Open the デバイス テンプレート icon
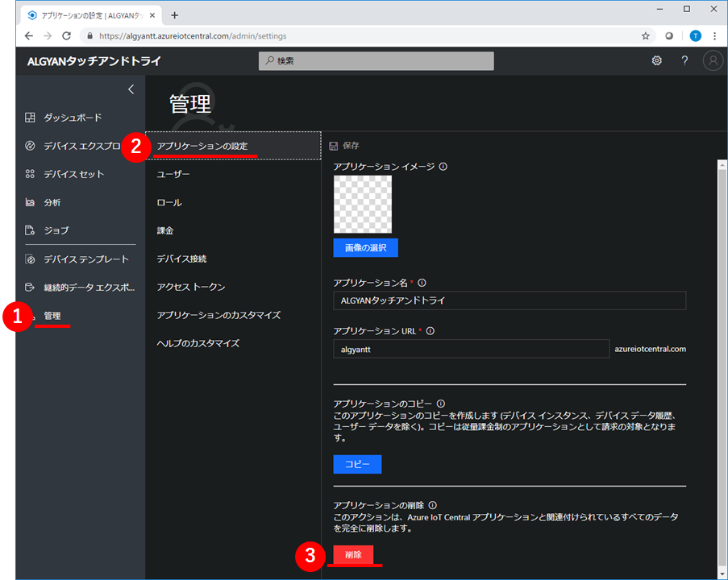 pyautogui.click(x=30, y=259)
